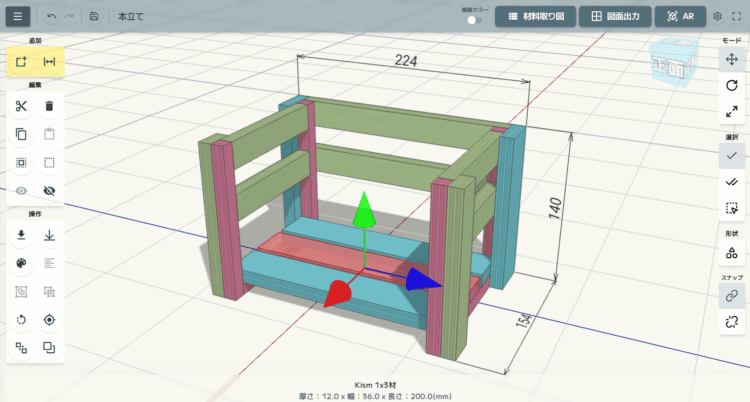Click the 図面出力 button

coord(615,17)
